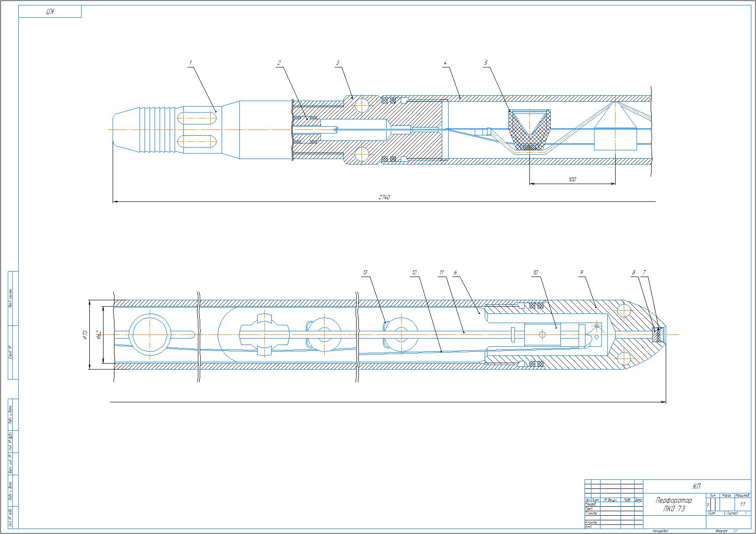756x534 pixels.
Task: Select the 'Инв. № подл.' side stamp cell
Action: click(10, 517)
